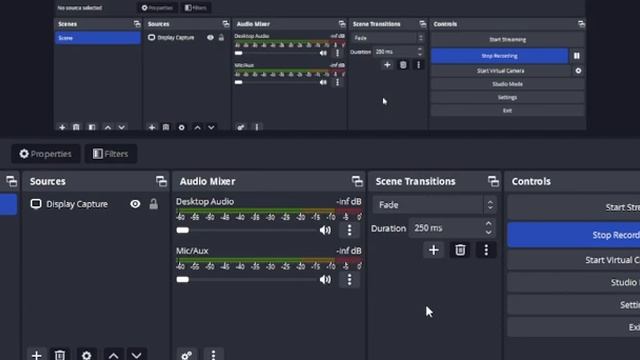Click the Filters button in the preview
This screenshot has height=360, width=640.
coord(196,8)
